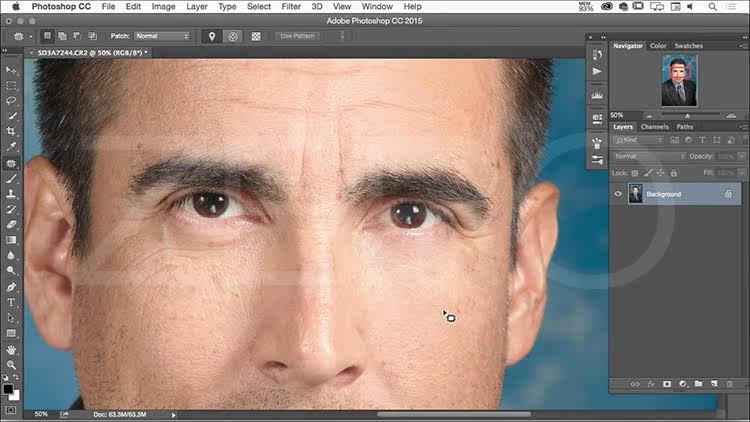This screenshot has height=422, width=750.
Task: Toggle Quick Mask mode button
Action: click(11, 410)
